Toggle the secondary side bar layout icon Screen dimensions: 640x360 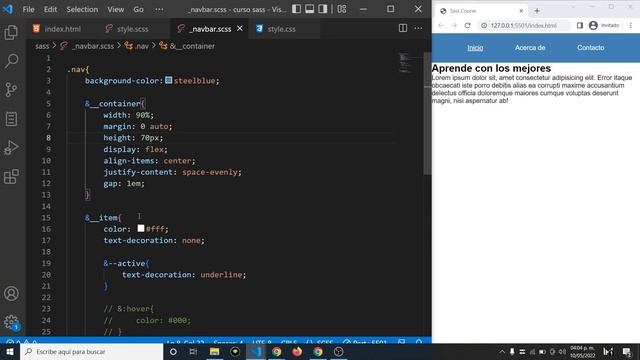322,9
